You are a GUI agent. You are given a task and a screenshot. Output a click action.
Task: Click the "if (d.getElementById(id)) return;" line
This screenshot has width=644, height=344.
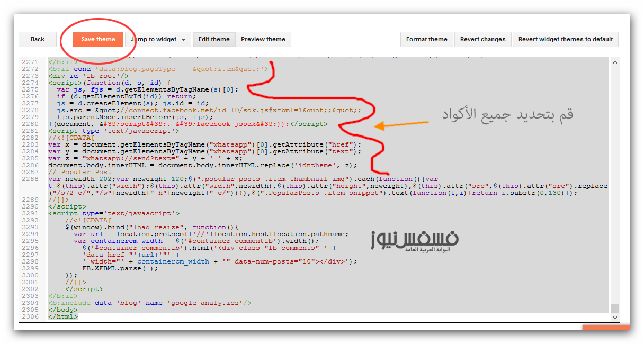(x=126, y=96)
